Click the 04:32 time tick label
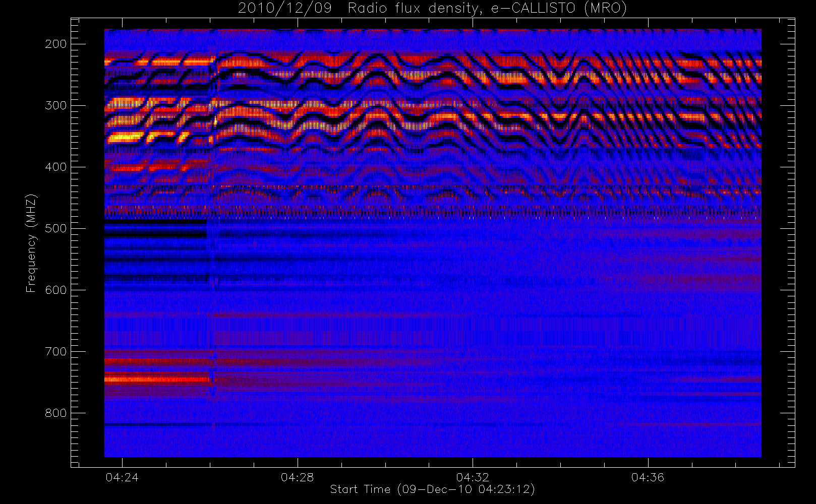Screen dimensions: 816x504 pyautogui.click(x=473, y=477)
